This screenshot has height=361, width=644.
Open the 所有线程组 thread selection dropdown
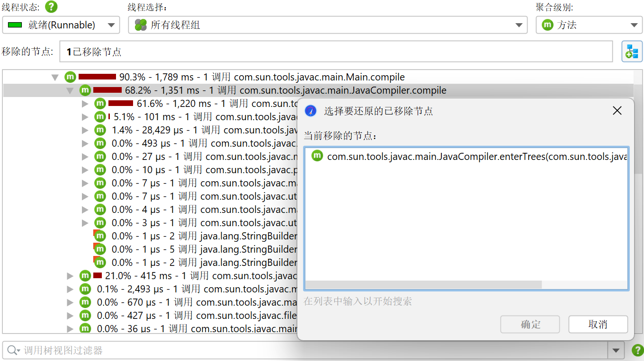[328, 25]
